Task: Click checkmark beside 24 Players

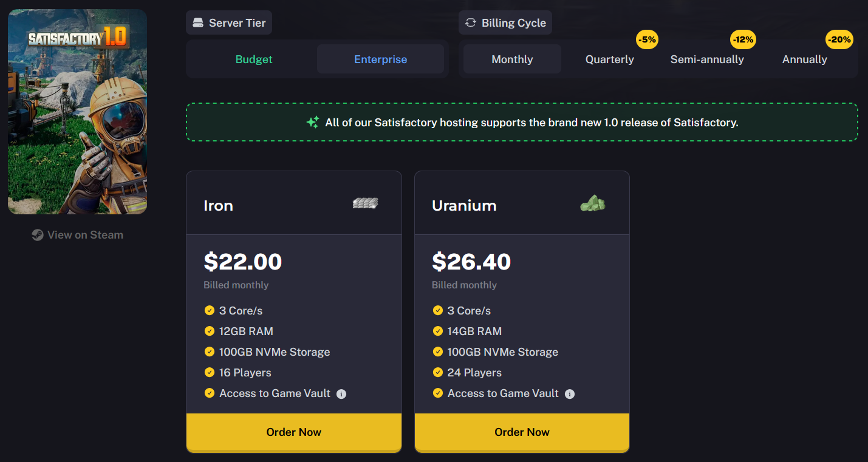Action: coord(437,372)
